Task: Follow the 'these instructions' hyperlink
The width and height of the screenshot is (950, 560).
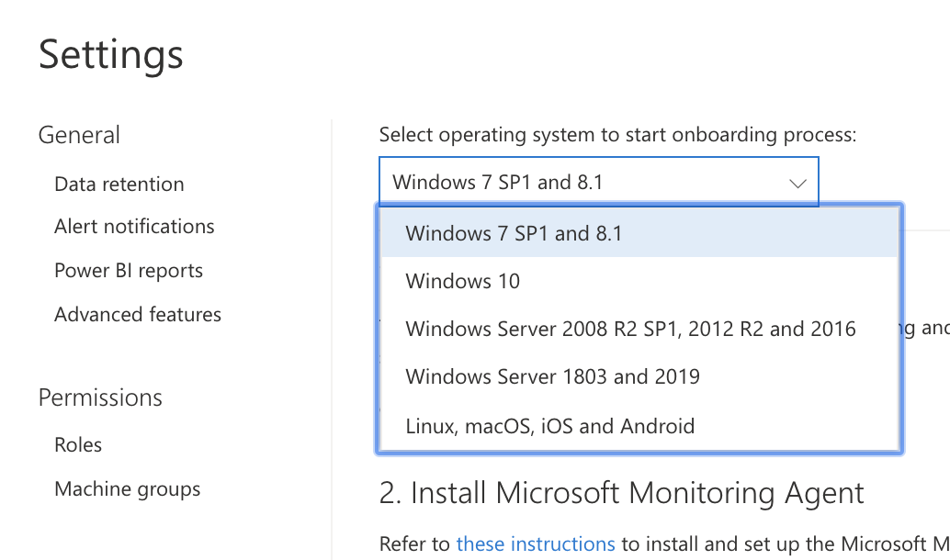Action: tap(536, 544)
